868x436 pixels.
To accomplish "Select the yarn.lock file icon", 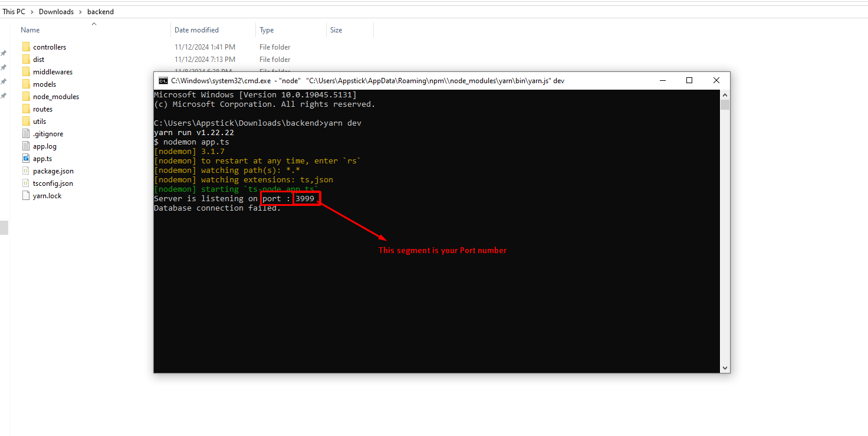I will pos(26,196).
